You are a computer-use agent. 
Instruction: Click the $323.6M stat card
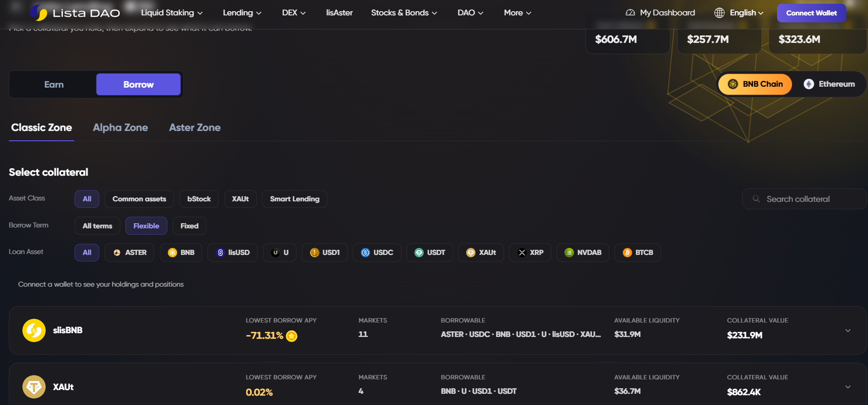point(818,39)
